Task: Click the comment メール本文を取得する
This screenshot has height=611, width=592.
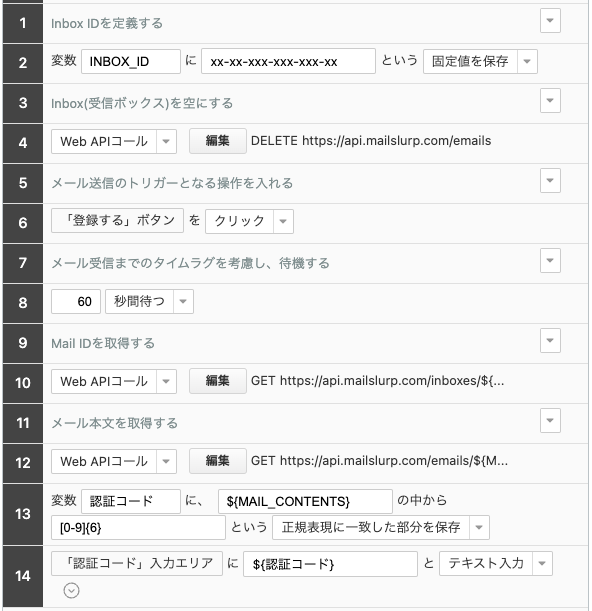Action: 114,423
